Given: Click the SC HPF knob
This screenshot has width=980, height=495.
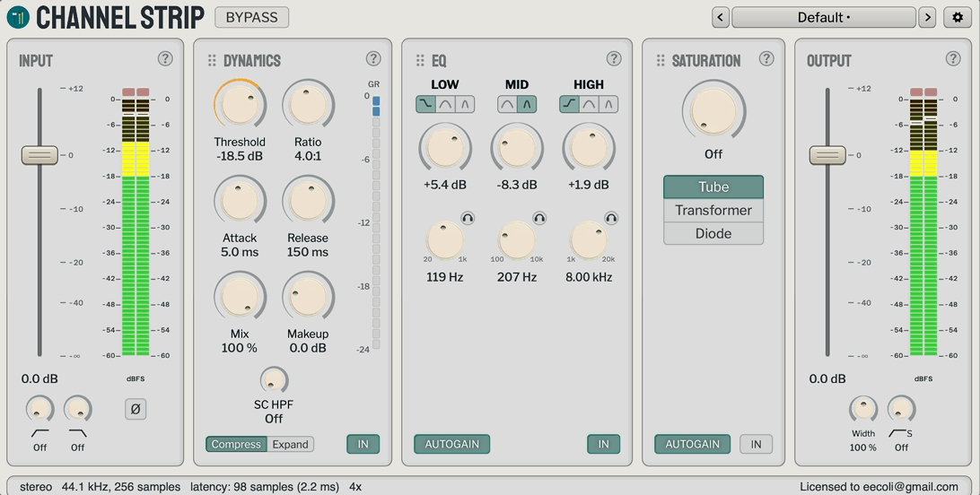Looking at the screenshot, I should pos(274,380).
